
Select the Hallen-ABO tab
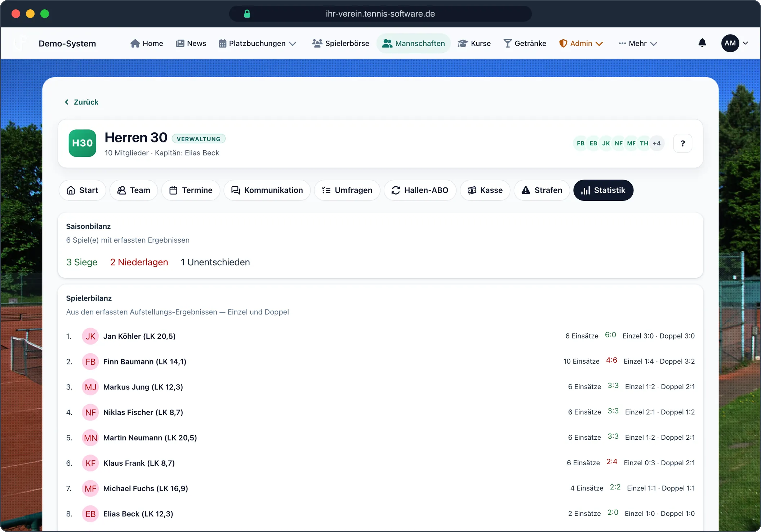[x=420, y=190]
